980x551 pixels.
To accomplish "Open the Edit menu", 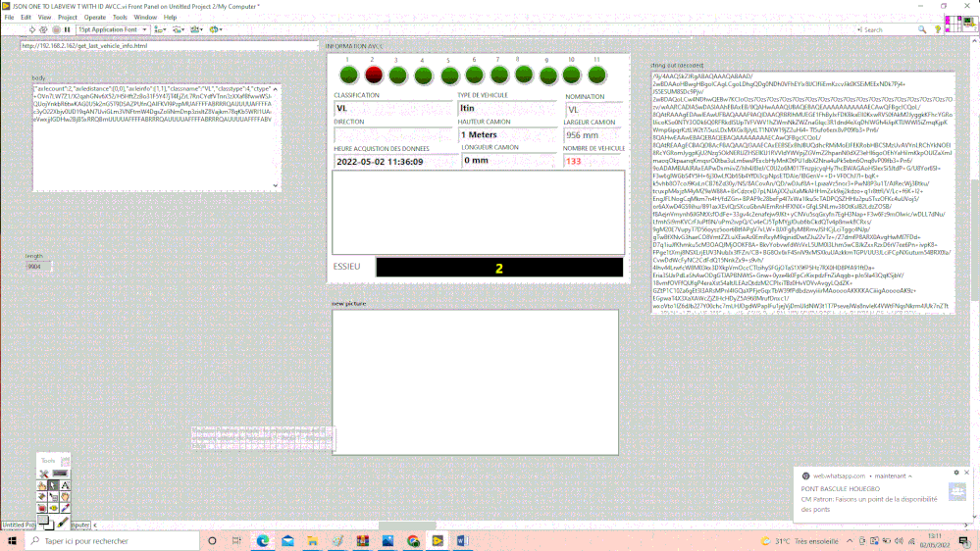I will [26, 18].
